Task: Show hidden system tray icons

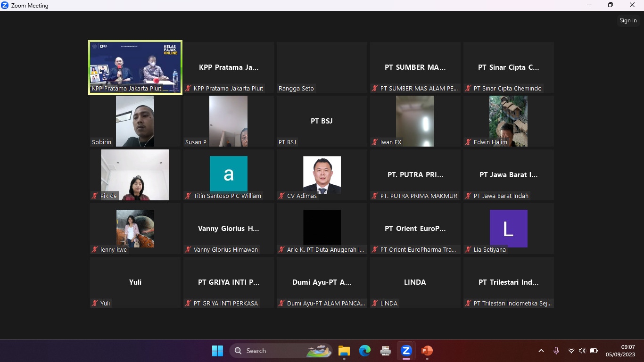Action: pyautogui.click(x=541, y=351)
